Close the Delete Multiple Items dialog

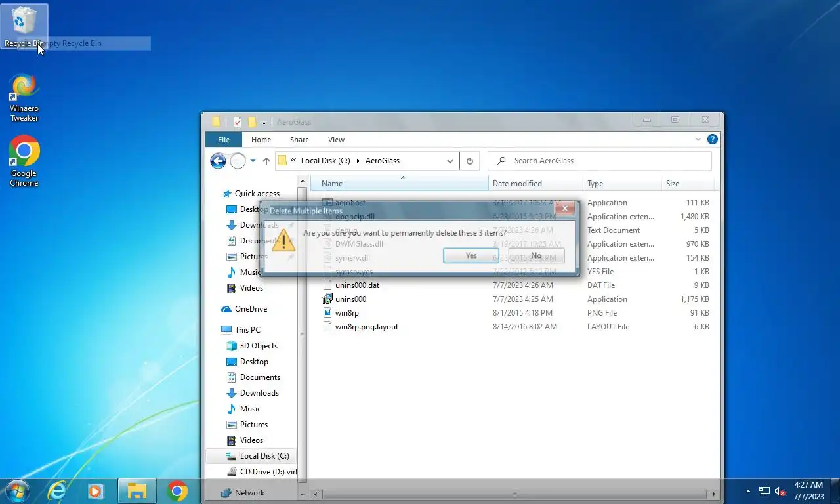click(564, 208)
